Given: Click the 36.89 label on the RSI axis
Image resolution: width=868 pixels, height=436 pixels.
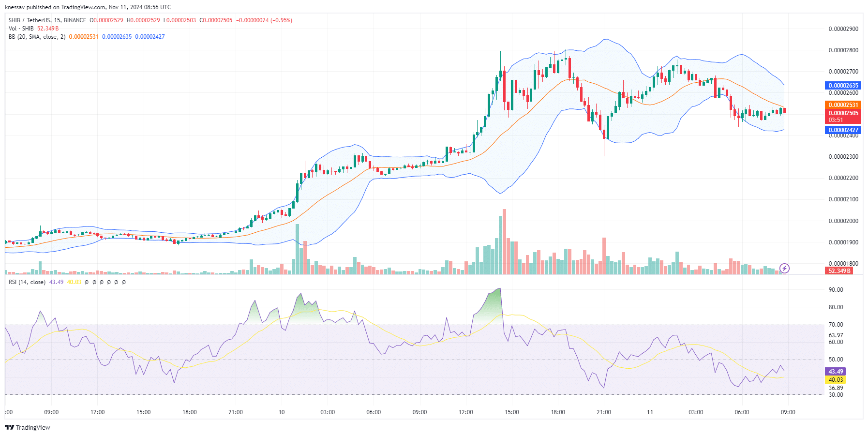Looking at the screenshot, I should [x=836, y=388].
